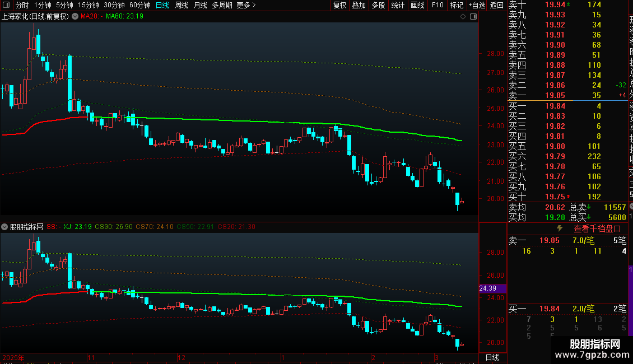Open the 查看千档盘口 link
Screen dimensions: 633x364
(x=597, y=228)
